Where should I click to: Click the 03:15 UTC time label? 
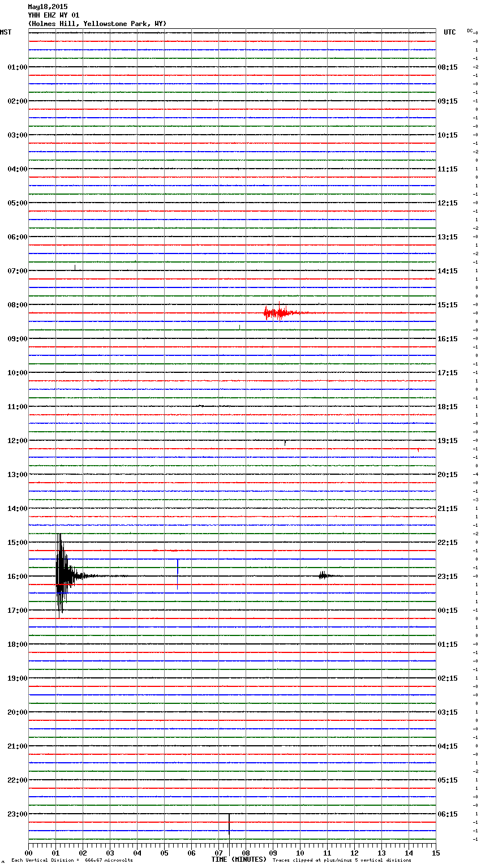click(448, 712)
